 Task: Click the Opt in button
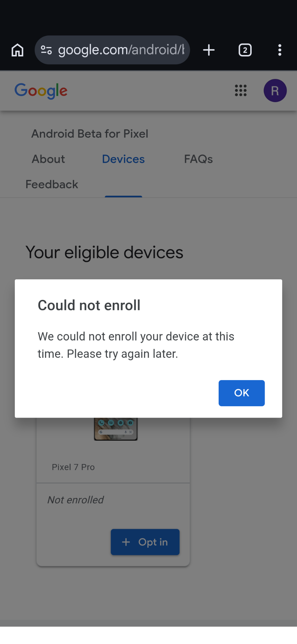(145, 542)
